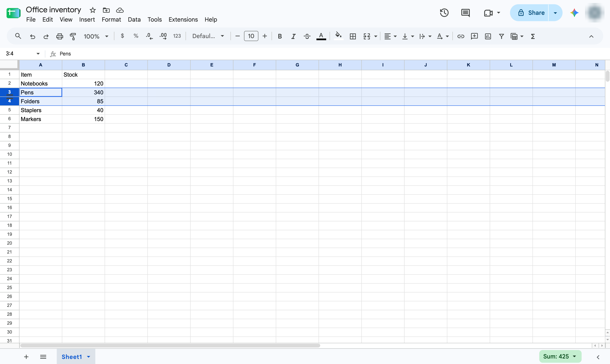Click the search menus magnifier icon
This screenshot has width=610, height=364.
click(18, 36)
